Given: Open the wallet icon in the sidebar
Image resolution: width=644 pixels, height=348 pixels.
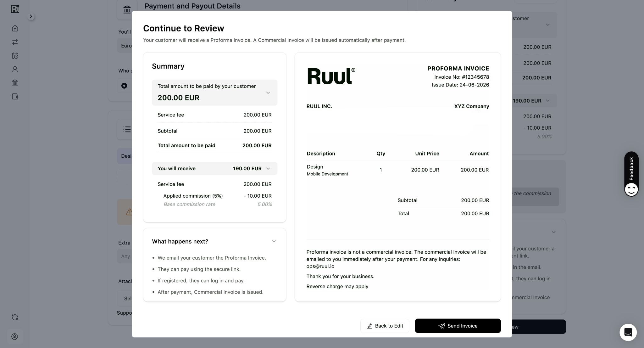Looking at the screenshot, I should coord(15,97).
